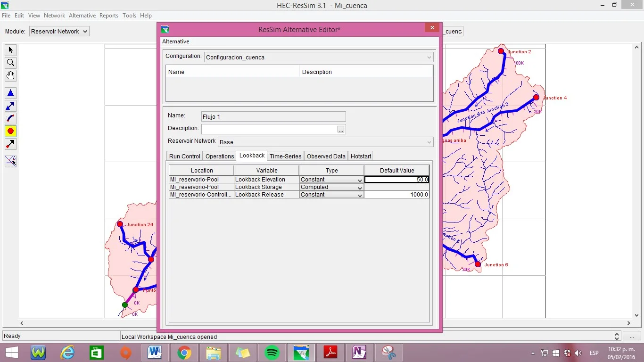Open Sticky Notes from the taskbar
The height and width of the screenshot is (362, 644).
click(243, 353)
